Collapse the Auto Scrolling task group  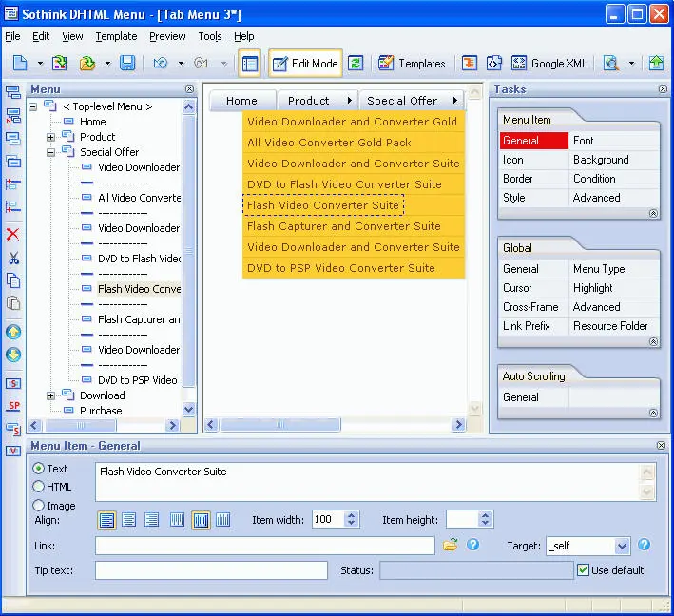tap(653, 414)
